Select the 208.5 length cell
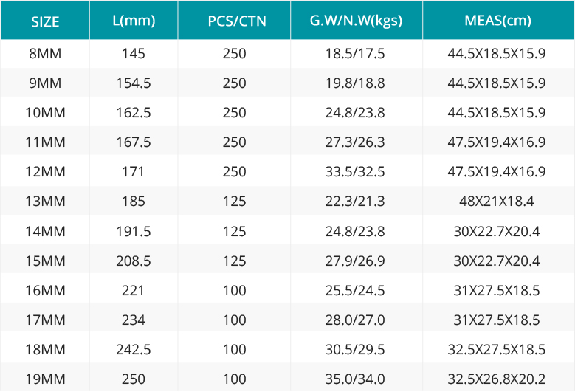The image size is (575, 392). [134, 261]
